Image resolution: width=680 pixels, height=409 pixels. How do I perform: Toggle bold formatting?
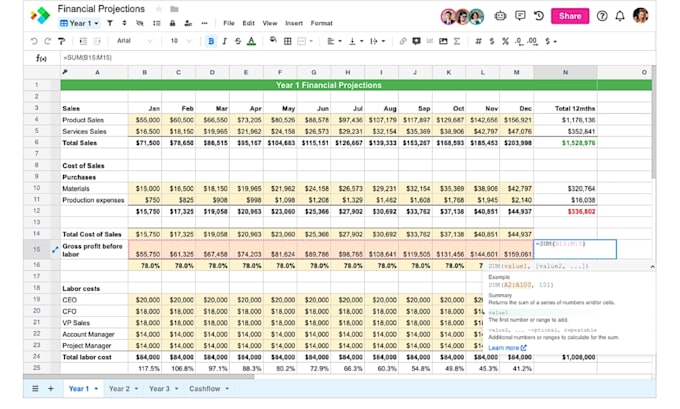(x=211, y=41)
